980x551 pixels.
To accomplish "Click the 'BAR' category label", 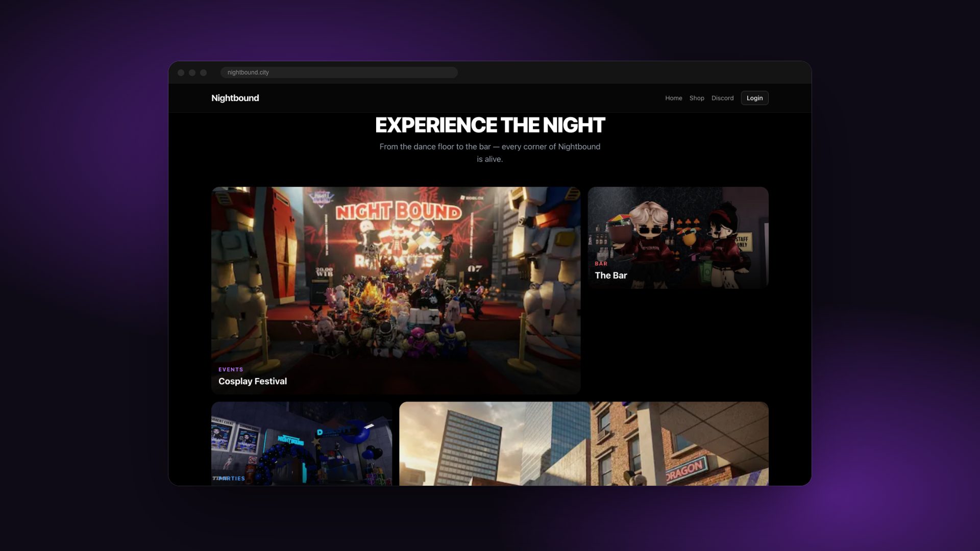I will pos(601,264).
